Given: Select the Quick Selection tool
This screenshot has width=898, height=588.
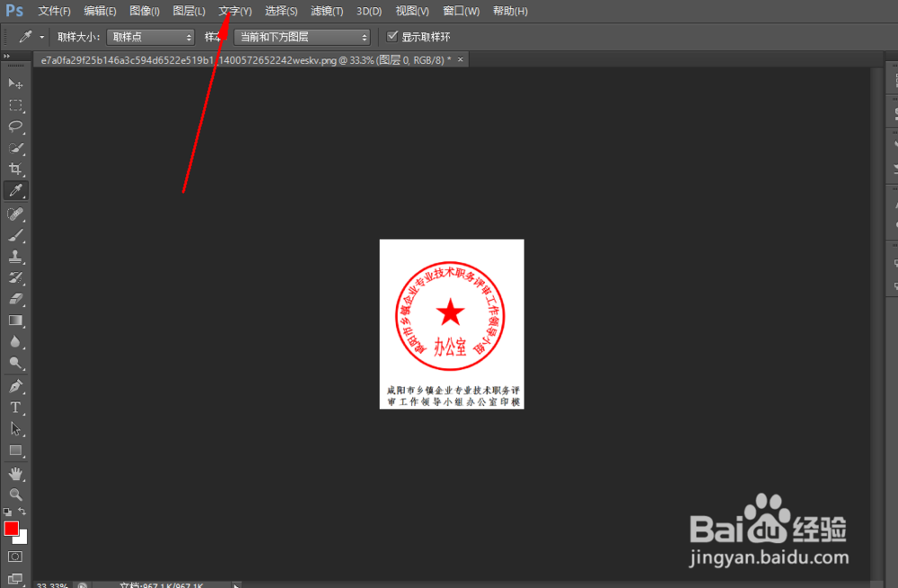Looking at the screenshot, I should [x=15, y=148].
